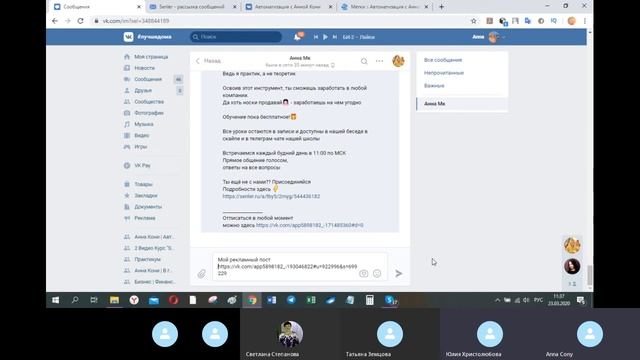Open Calculator from the taskbar
The width and height of the screenshot is (640, 360).
(369, 300)
